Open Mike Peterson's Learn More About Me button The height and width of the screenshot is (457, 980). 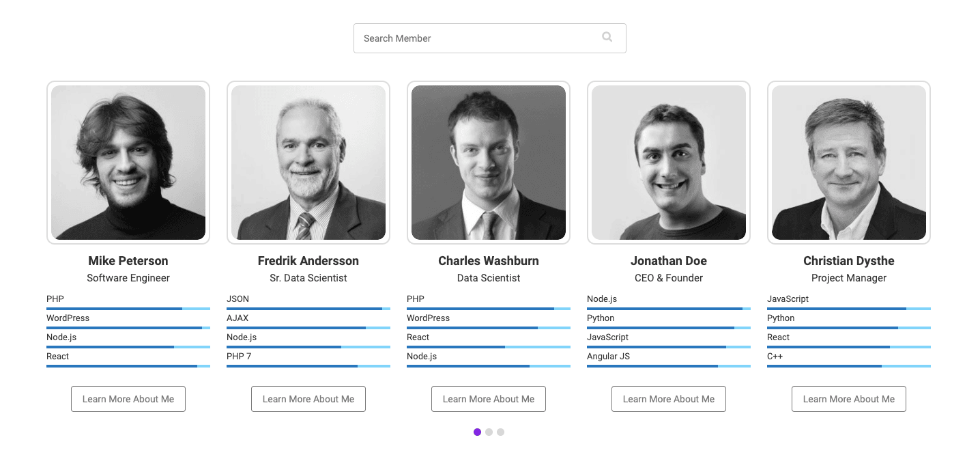pos(128,399)
